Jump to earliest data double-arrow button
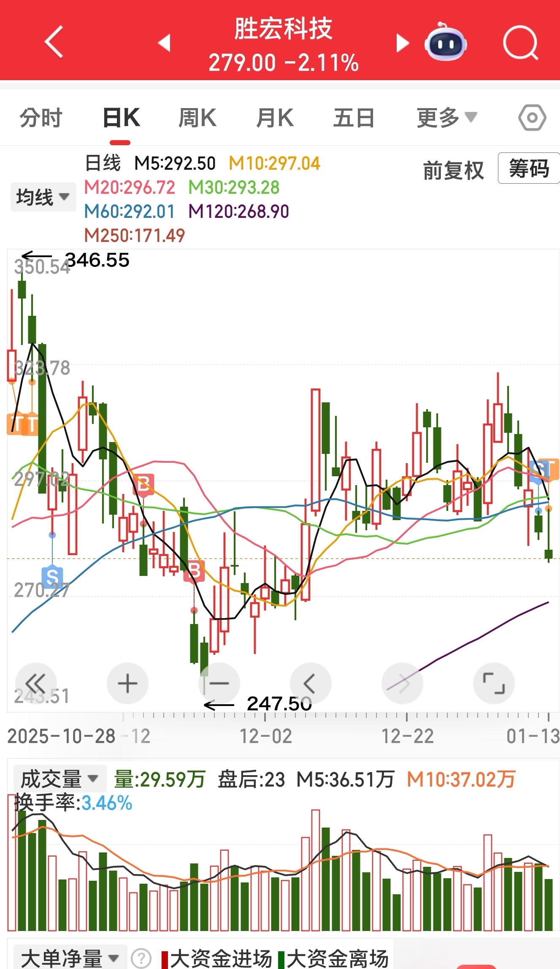The width and height of the screenshot is (560, 969). point(36,683)
